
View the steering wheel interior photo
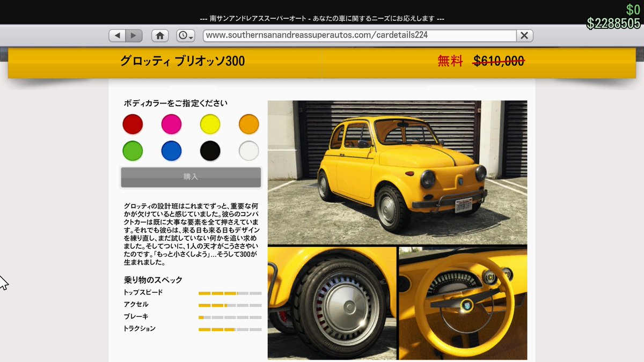463,303
